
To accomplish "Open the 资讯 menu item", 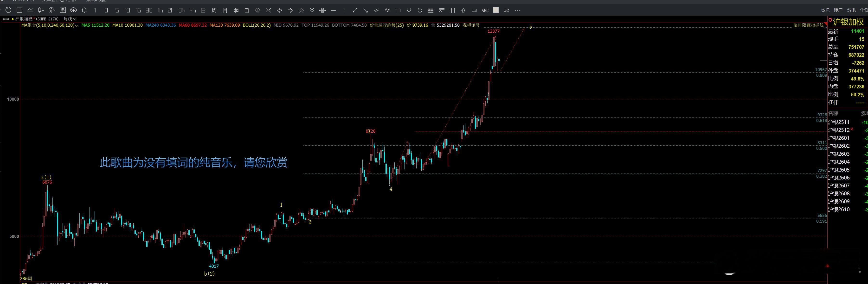I will [x=851, y=10].
